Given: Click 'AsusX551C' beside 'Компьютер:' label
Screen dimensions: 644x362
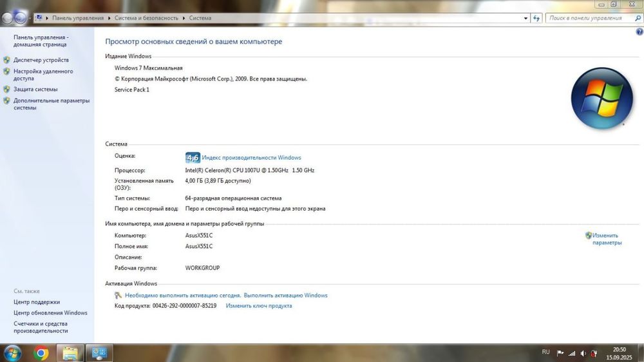Looking at the screenshot, I should [199, 236].
